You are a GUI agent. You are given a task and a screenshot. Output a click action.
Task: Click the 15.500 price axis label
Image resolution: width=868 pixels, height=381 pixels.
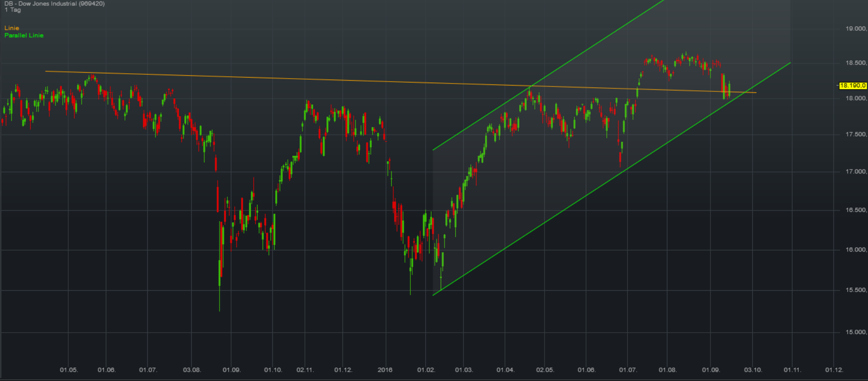pos(856,290)
